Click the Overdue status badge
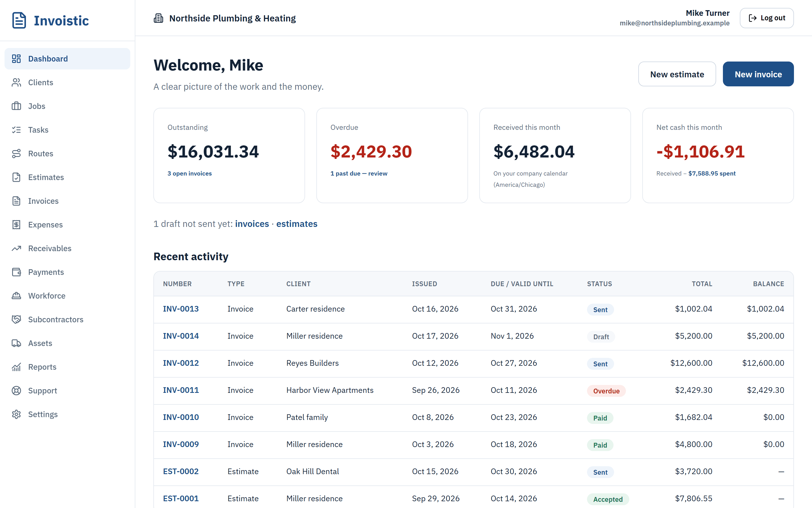 pos(606,391)
